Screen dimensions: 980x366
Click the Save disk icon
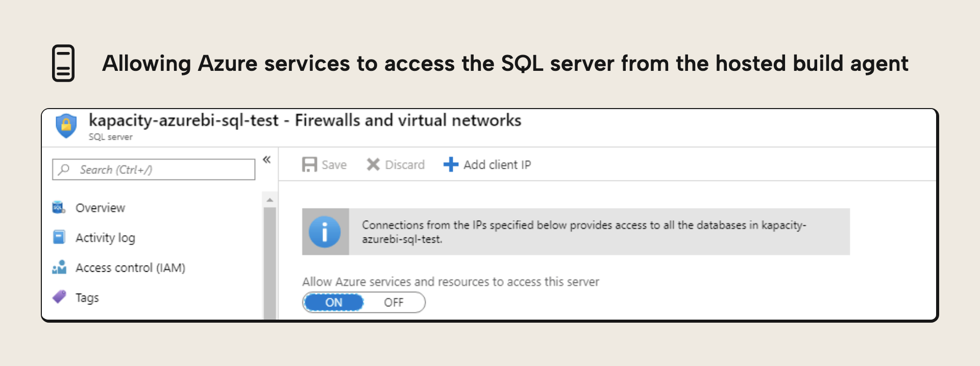point(309,165)
